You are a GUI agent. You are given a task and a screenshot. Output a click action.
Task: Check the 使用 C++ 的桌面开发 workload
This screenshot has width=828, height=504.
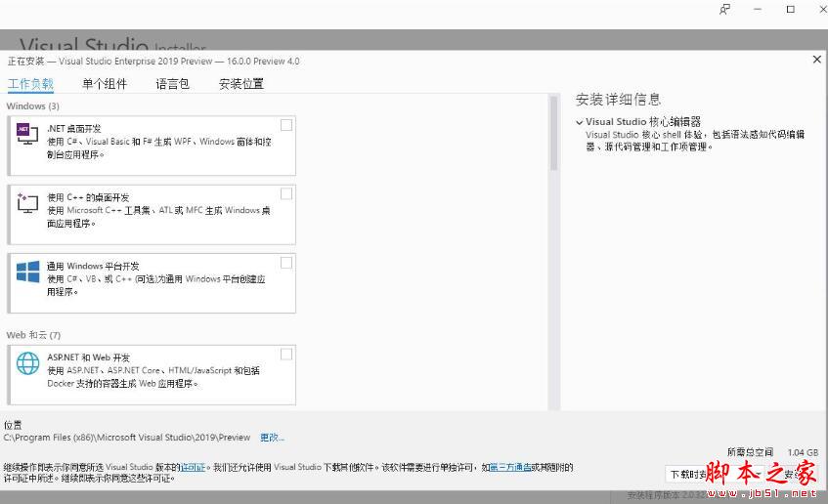[x=285, y=193]
